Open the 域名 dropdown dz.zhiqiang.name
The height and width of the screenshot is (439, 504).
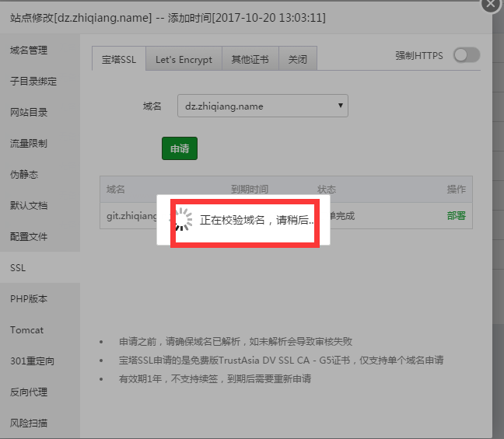(x=263, y=106)
